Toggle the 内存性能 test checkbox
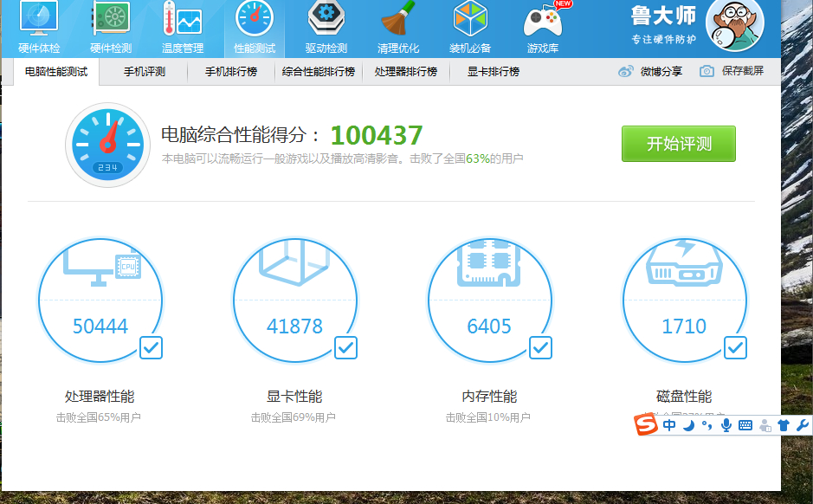This screenshot has height=504, width=813. coord(541,347)
